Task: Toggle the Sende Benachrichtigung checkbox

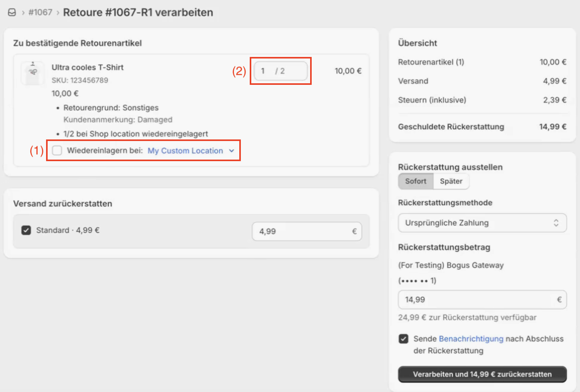Action: click(403, 339)
